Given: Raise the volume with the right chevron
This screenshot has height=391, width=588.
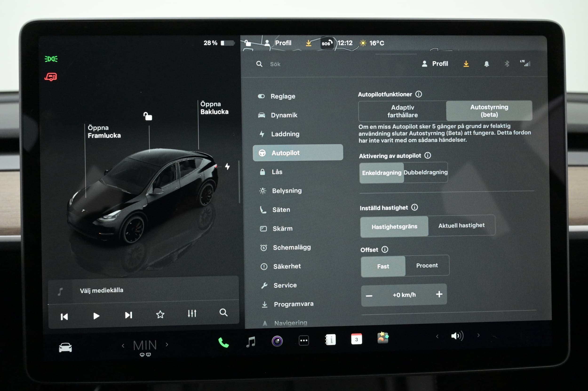Looking at the screenshot, I should tap(478, 335).
